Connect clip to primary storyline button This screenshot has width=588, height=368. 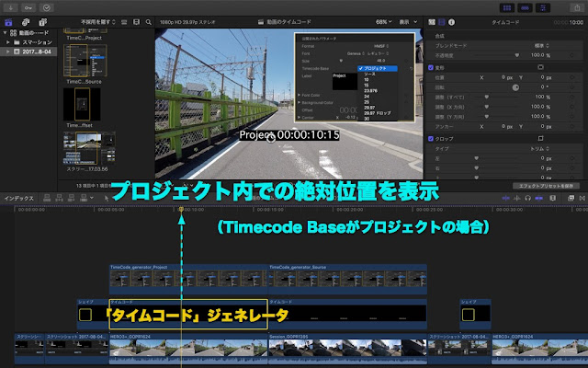[x=47, y=198]
